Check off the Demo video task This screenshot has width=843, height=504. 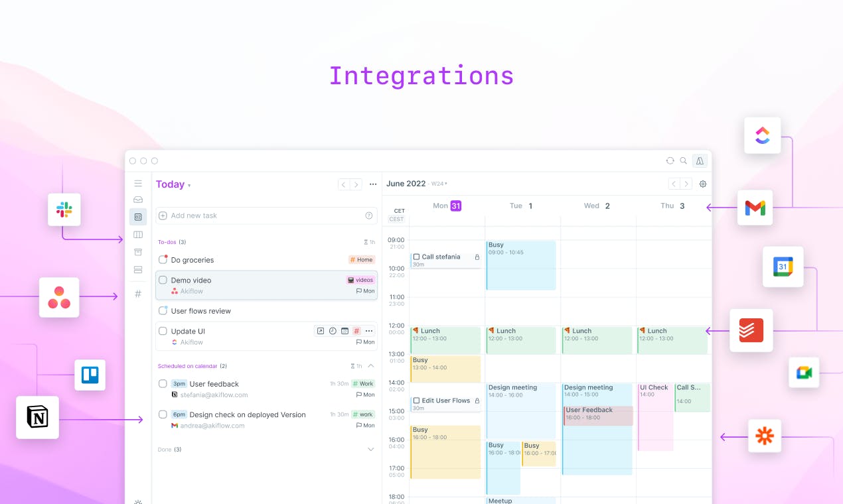point(163,280)
